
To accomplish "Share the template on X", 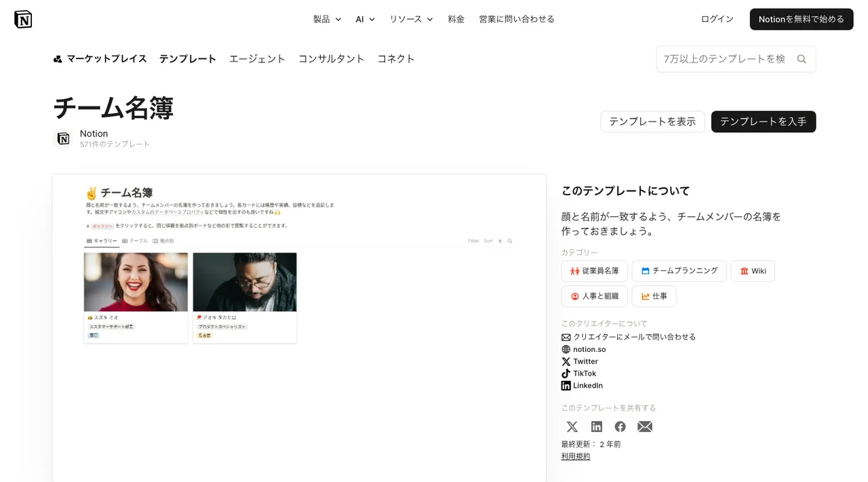I will (572, 426).
